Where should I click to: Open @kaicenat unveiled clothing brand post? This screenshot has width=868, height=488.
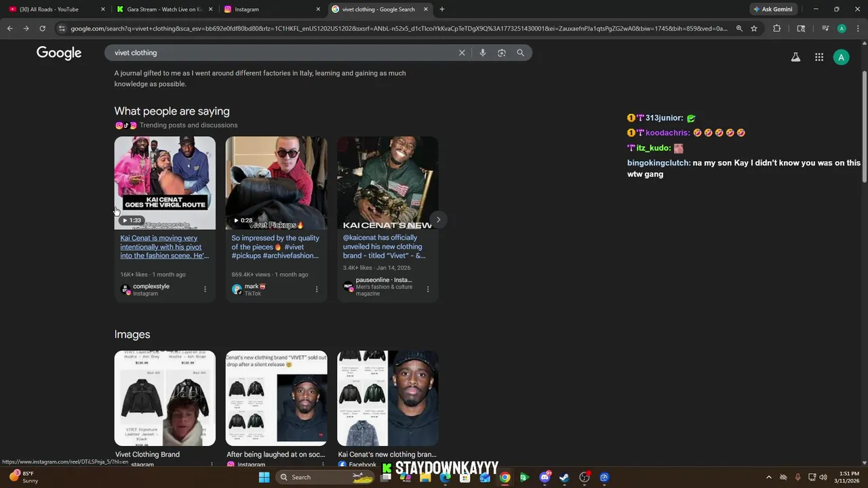384,247
